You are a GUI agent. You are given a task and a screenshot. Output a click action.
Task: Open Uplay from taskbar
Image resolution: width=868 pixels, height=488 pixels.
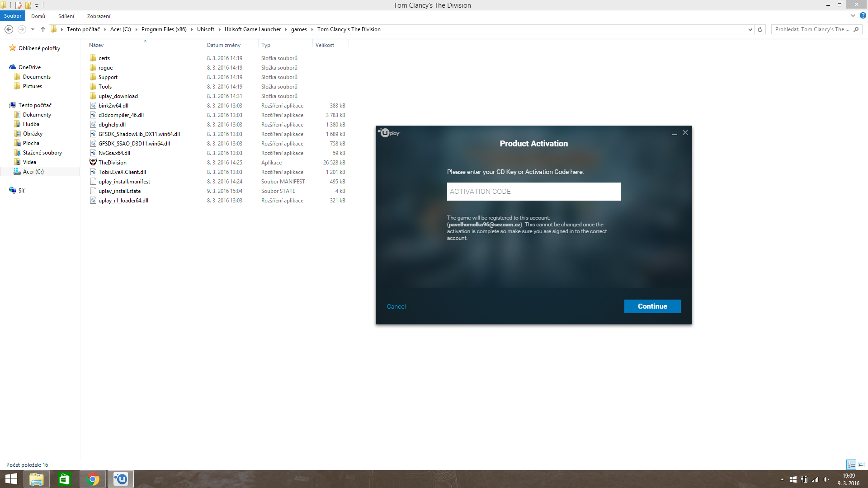pyautogui.click(x=120, y=479)
